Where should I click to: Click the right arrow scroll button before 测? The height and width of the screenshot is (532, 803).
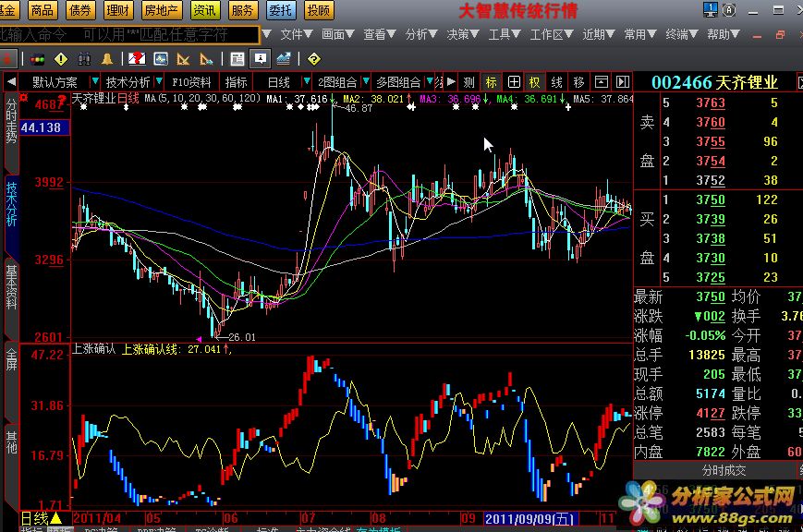pos(451,82)
